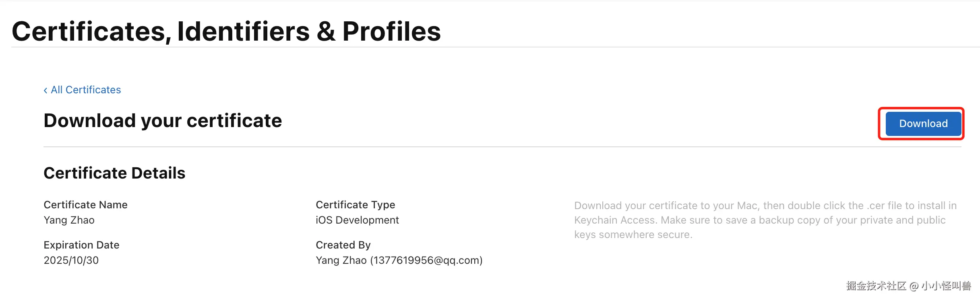Click the keys somewhere secure instruction line
This screenshot has width=980, height=300.
pos(633,234)
